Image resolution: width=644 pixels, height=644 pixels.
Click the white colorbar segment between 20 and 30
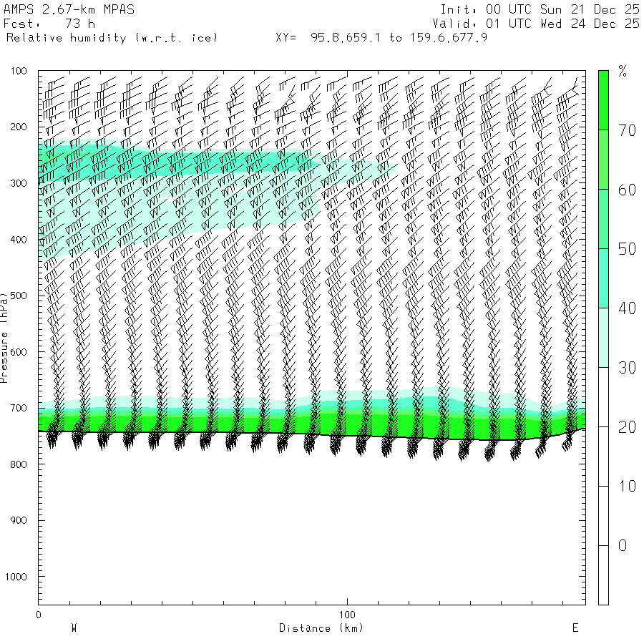[x=603, y=397]
